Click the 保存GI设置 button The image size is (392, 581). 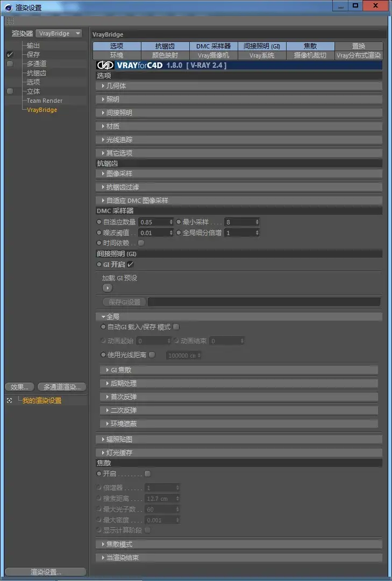[125, 302]
